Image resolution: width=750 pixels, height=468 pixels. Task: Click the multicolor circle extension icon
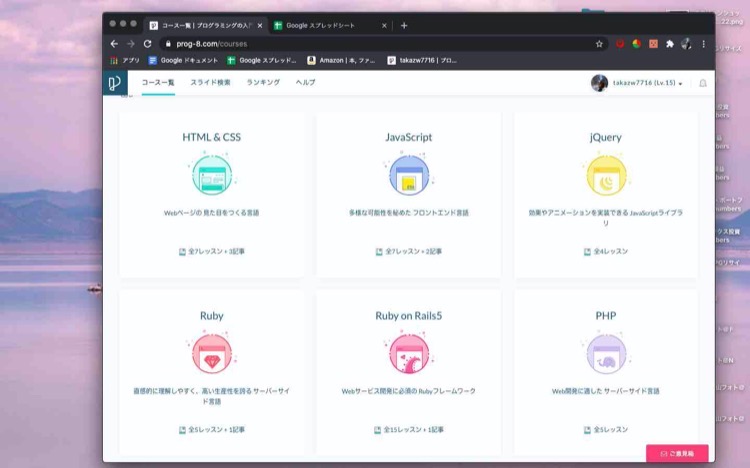(x=637, y=44)
